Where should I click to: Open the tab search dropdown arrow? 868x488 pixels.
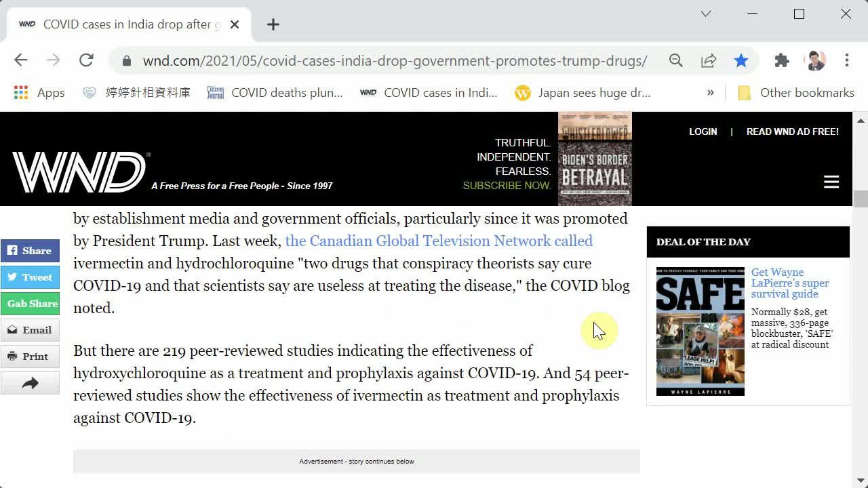[706, 14]
